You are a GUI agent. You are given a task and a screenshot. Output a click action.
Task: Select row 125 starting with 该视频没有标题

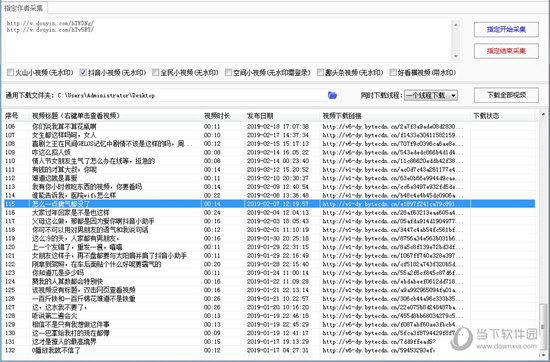coord(269,290)
